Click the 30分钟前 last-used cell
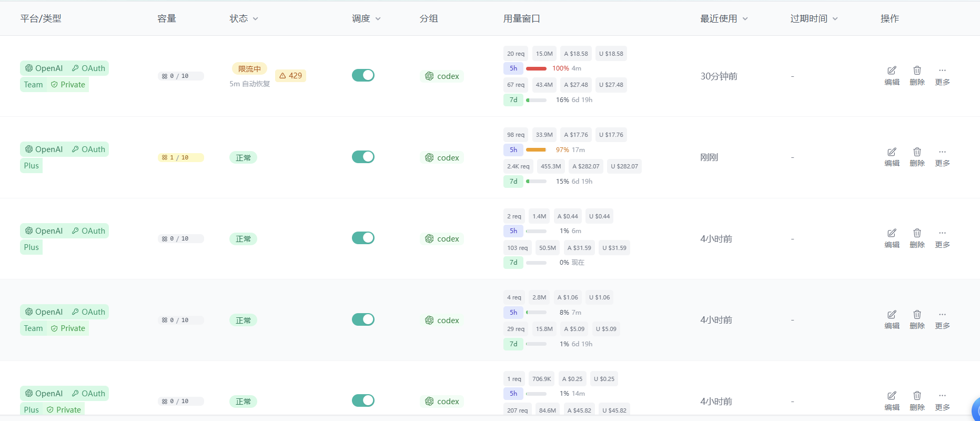Image resolution: width=980 pixels, height=421 pixels. click(719, 76)
